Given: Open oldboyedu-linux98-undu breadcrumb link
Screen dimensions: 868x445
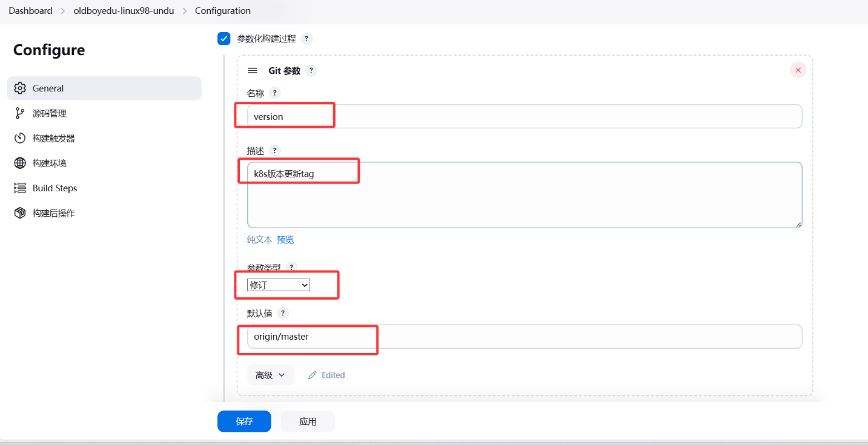Looking at the screenshot, I should [x=124, y=11].
